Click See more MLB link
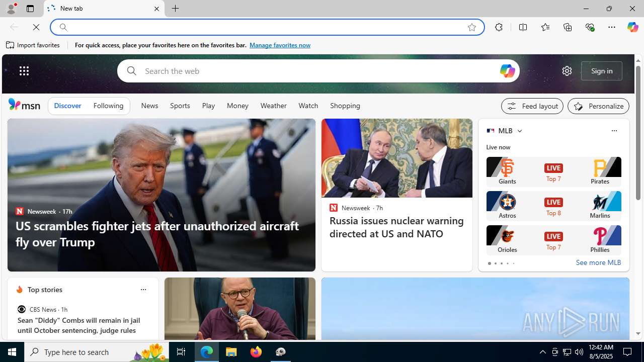 pyautogui.click(x=598, y=263)
